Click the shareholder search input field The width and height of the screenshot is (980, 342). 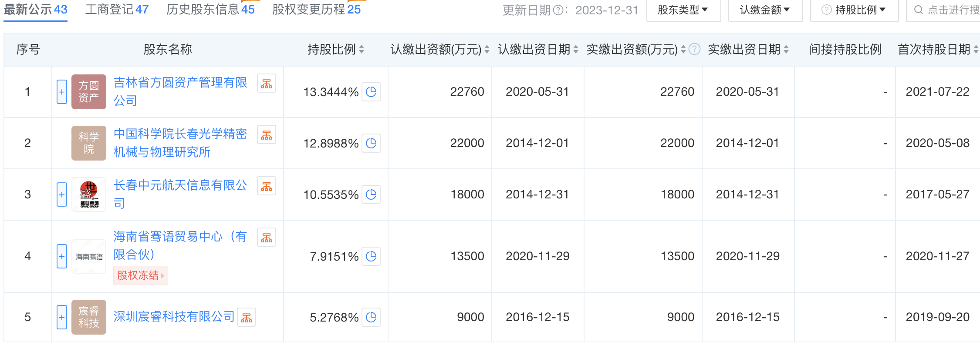pos(950,10)
